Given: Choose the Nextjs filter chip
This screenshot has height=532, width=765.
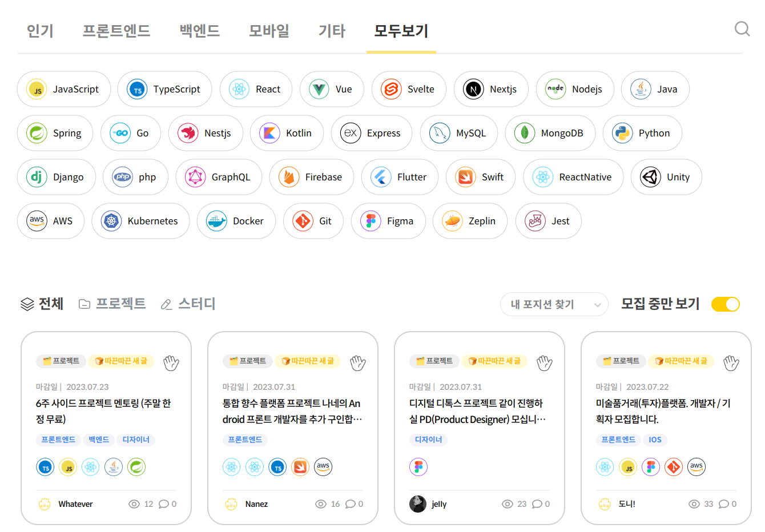Looking at the screenshot, I should pyautogui.click(x=491, y=89).
